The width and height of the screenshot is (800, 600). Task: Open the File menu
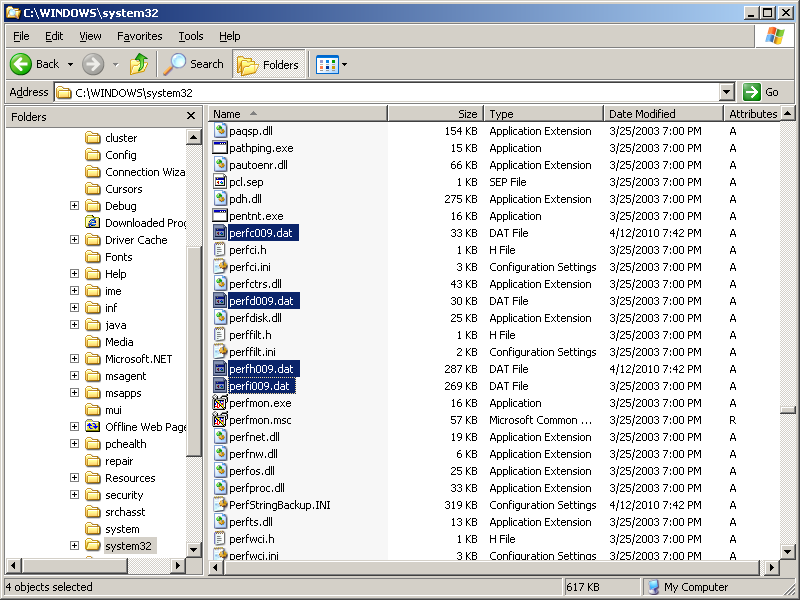21,36
